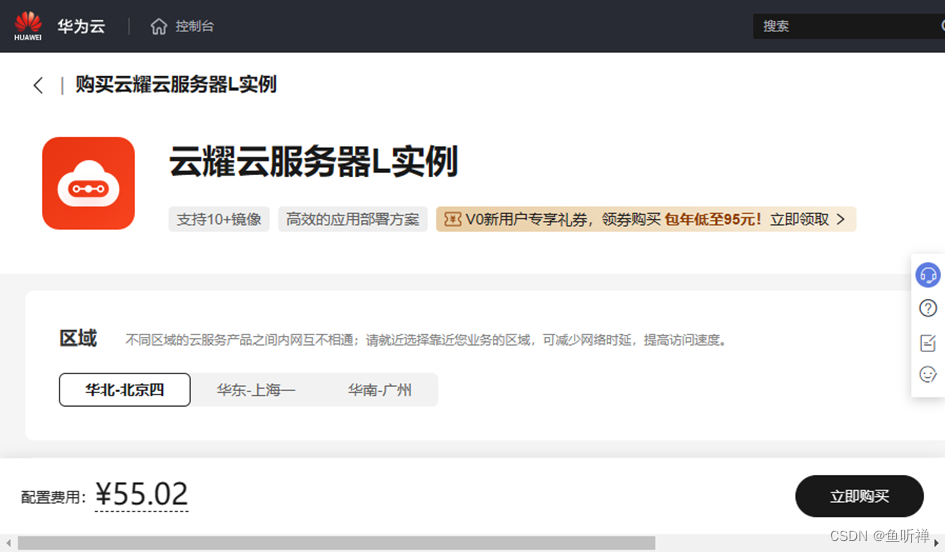Click the coupon icon in the promo banner

tap(453, 219)
